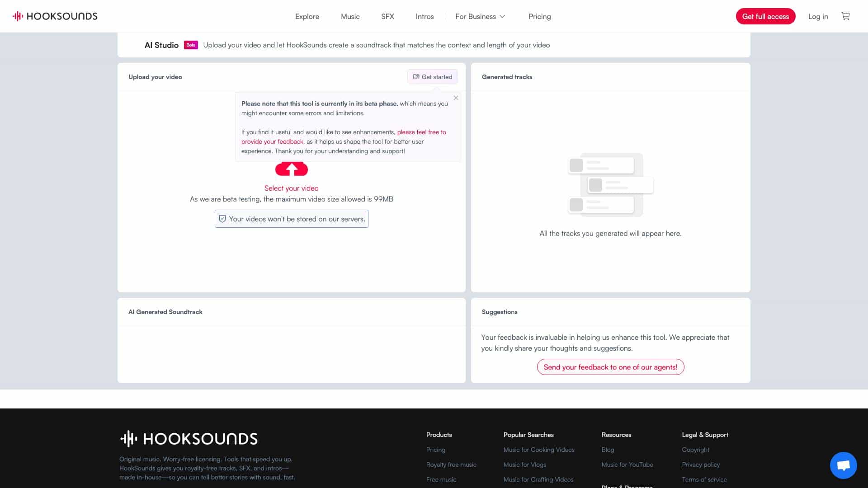This screenshot has width=868, height=488.
Task: Expand the For Business dropdown
Action: point(480,16)
